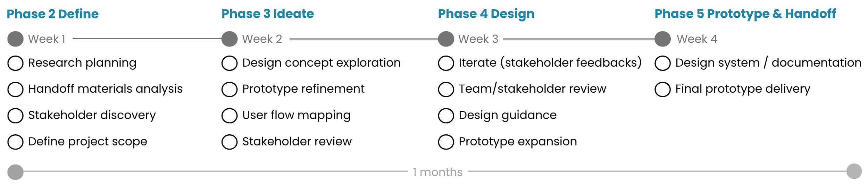This screenshot has height=185, width=868.
Task: Tick Design system / documentation circle
Action: tap(663, 63)
